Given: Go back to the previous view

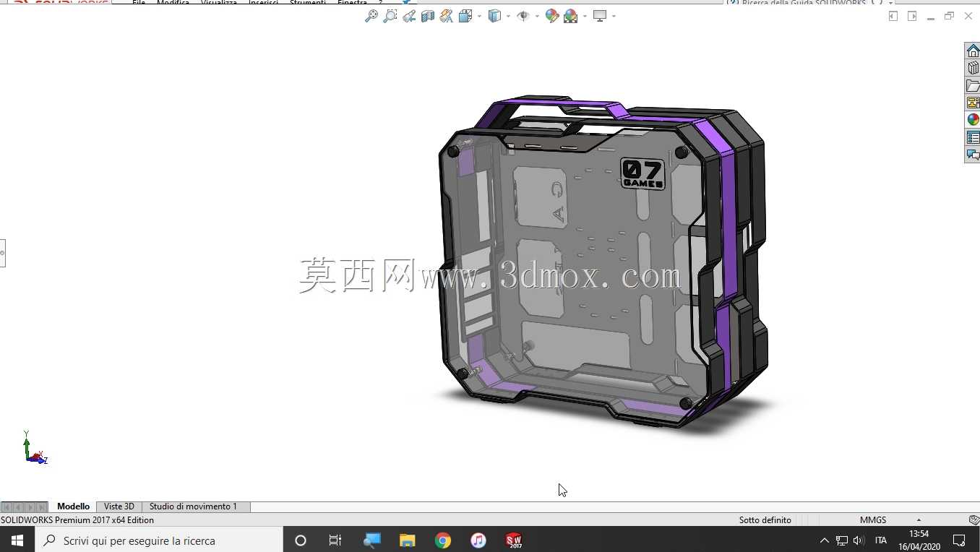Looking at the screenshot, I should [x=409, y=16].
